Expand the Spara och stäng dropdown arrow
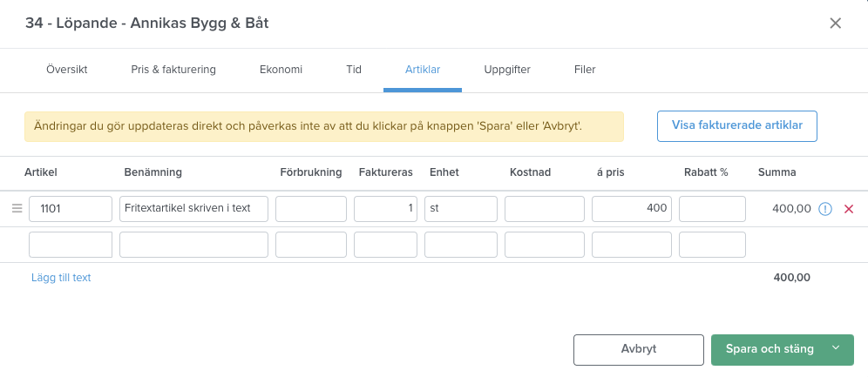868x377 pixels. point(836,348)
